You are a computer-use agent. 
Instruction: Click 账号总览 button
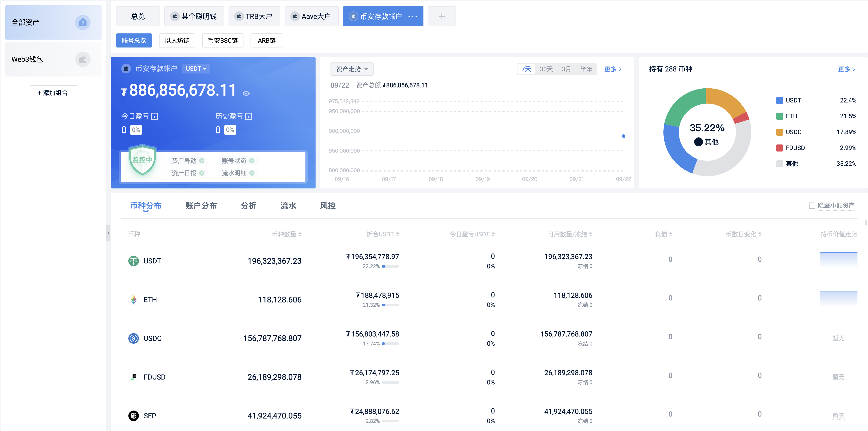coord(134,40)
